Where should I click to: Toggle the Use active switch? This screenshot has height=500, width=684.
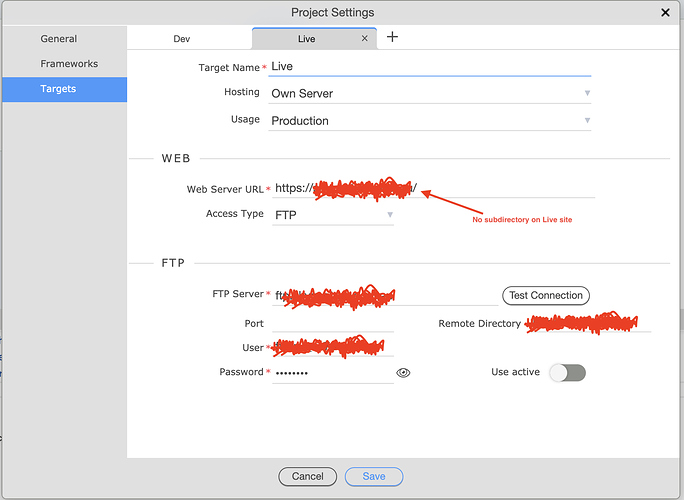click(x=567, y=372)
